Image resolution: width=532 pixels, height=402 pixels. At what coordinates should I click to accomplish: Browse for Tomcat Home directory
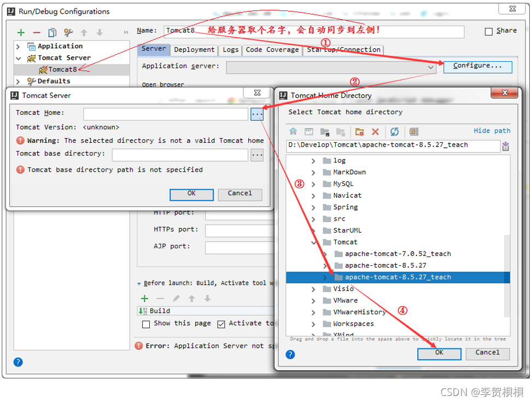[x=257, y=114]
